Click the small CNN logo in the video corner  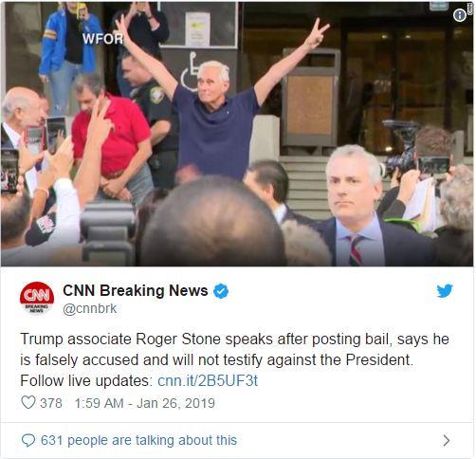[x=469, y=8]
